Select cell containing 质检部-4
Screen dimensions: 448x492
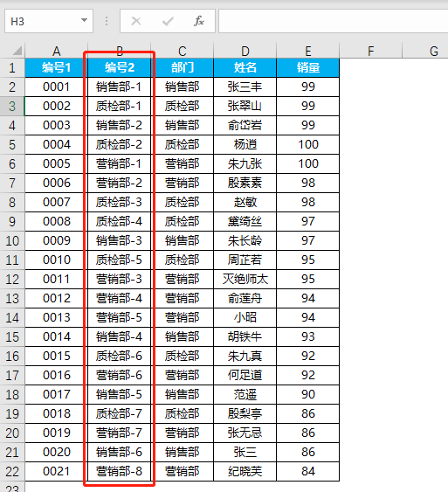tap(120, 221)
